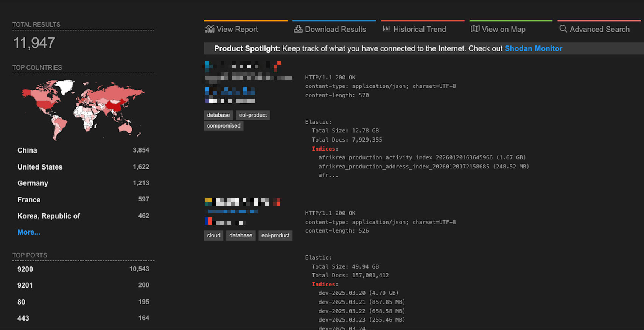This screenshot has height=330, width=644.
Task: Click the Download Results tray icon
Action: click(298, 29)
